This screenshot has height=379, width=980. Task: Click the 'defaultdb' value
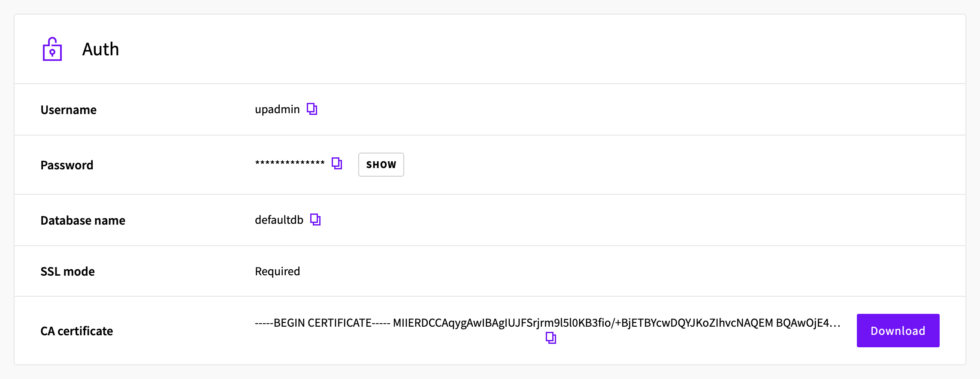(x=279, y=220)
